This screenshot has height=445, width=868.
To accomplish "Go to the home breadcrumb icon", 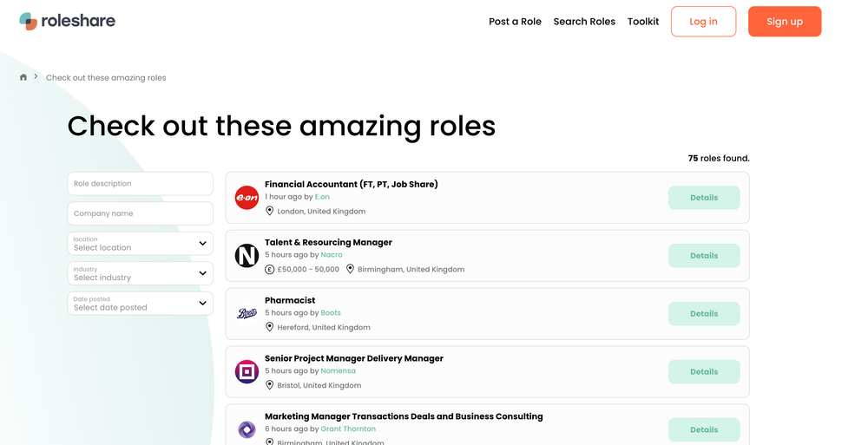I will (x=23, y=77).
